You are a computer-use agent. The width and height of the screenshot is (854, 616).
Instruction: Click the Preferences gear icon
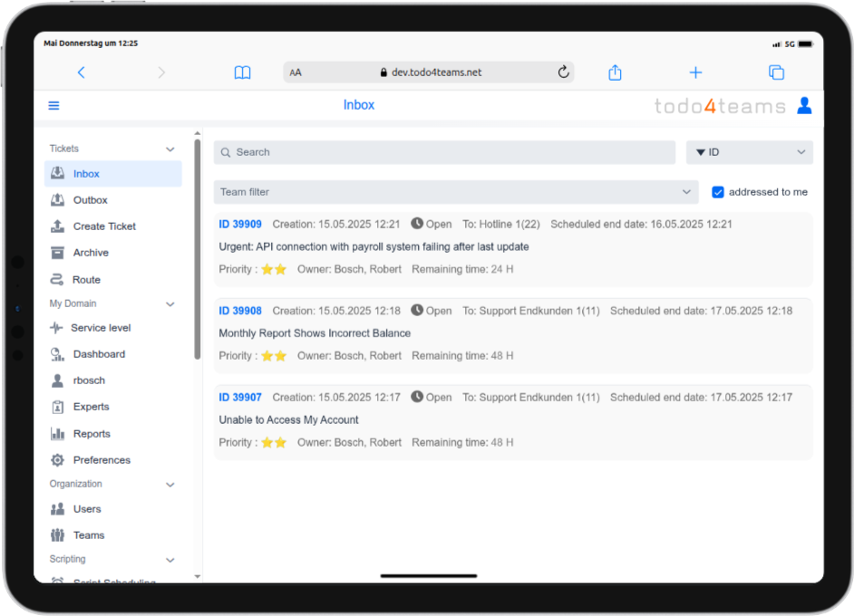pos(57,460)
